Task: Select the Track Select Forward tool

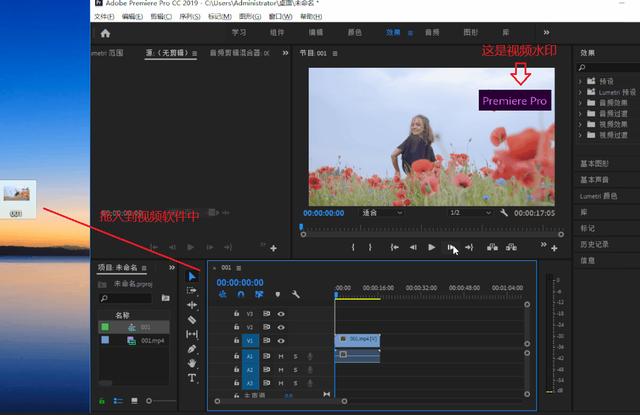Action: click(x=192, y=291)
